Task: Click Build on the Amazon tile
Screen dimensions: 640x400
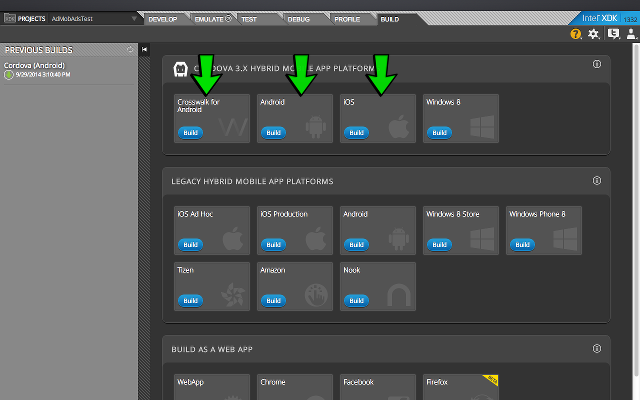Action: pos(273,301)
